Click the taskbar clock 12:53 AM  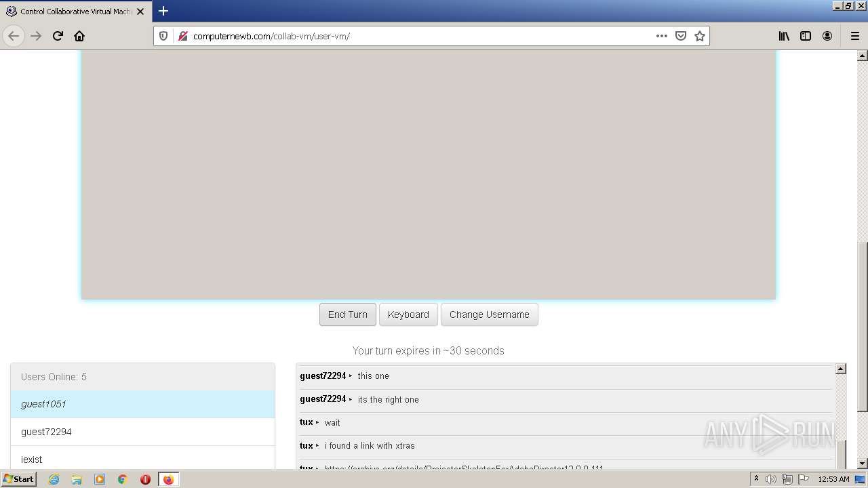[x=833, y=479]
